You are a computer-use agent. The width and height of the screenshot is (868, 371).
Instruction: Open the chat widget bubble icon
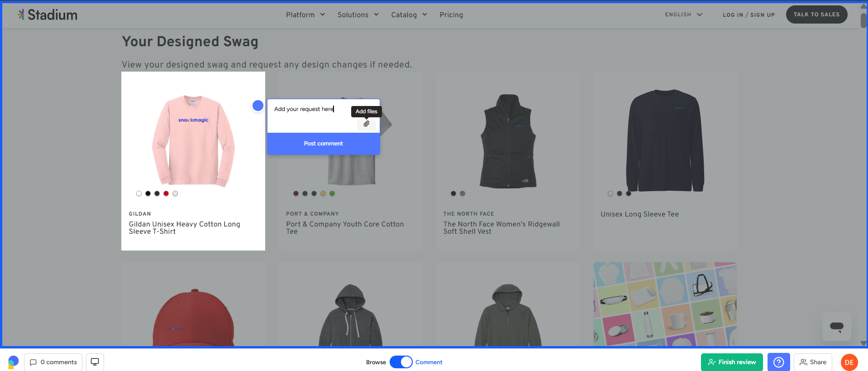(836, 326)
